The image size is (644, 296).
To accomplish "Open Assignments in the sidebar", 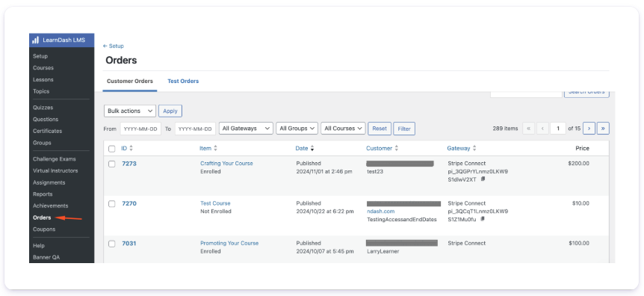I will 49,182.
